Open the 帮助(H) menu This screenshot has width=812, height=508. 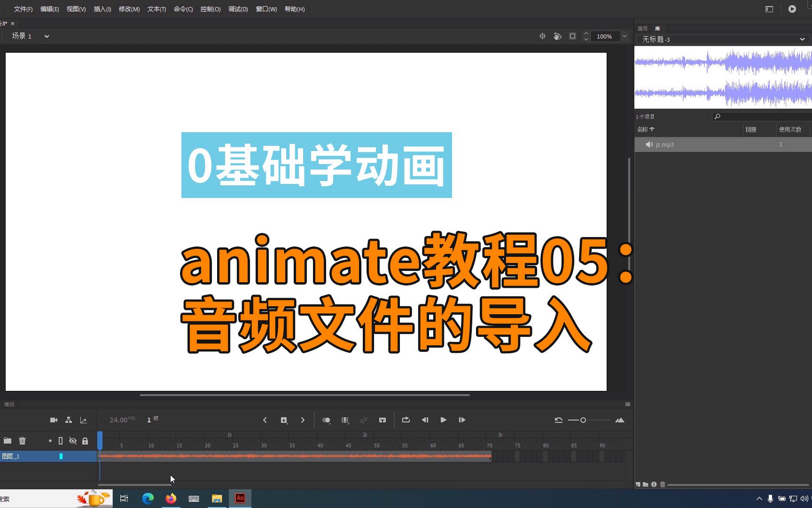coord(295,9)
